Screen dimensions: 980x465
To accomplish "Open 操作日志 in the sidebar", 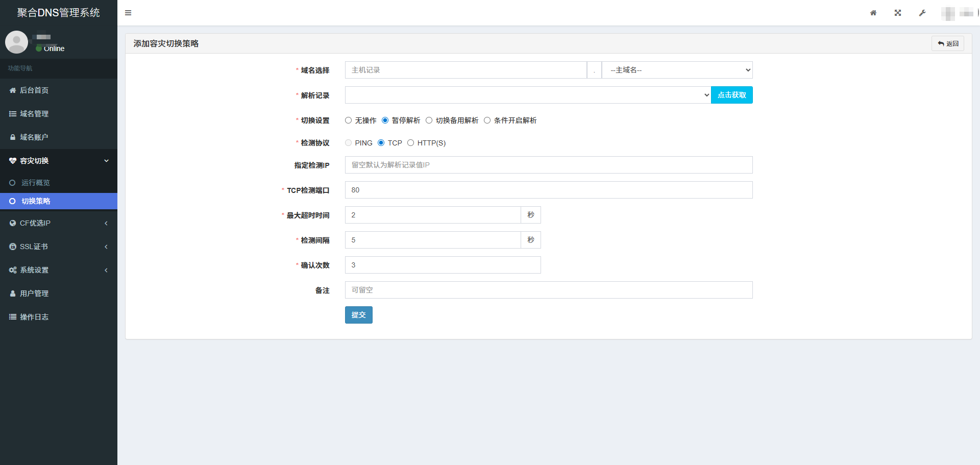I will (34, 317).
